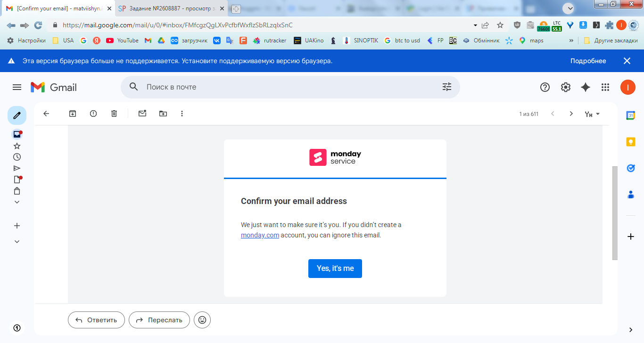Open the LTC price ticker extension
Screen dimensions: 644x343
click(557, 25)
